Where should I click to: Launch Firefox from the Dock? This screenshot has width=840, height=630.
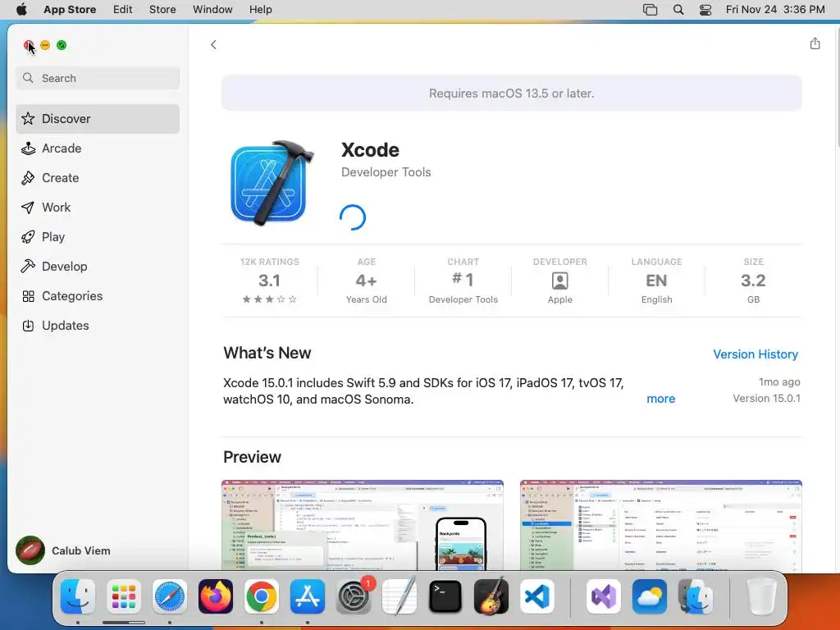(216, 596)
